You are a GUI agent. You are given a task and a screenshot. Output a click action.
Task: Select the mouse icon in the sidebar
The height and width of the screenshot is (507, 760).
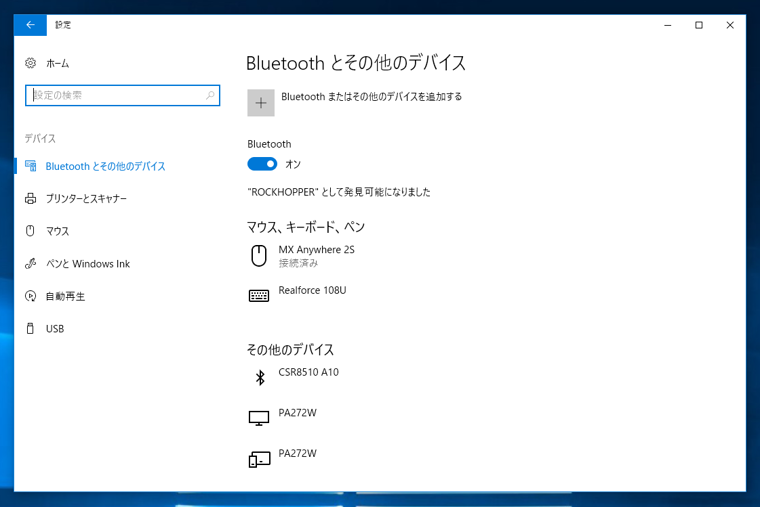point(30,231)
